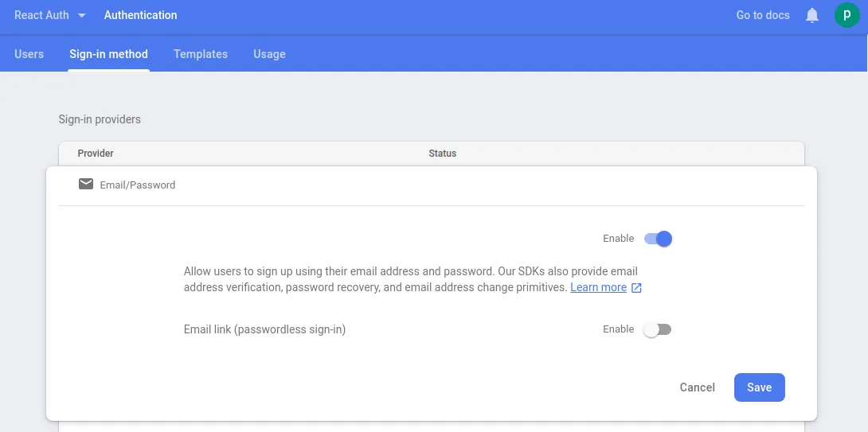Click the Save button

click(759, 387)
